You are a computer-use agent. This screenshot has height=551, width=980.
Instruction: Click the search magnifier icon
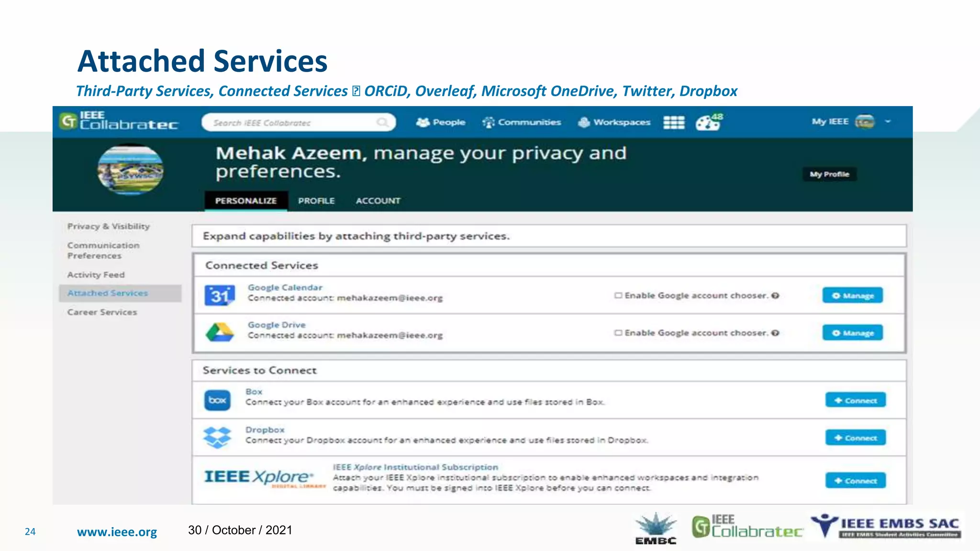(x=382, y=122)
